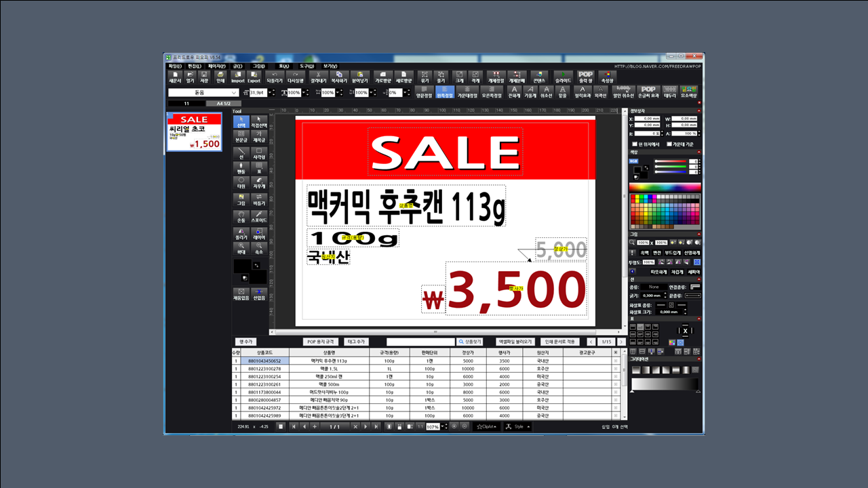This screenshot has height=488, width=868.
Task: Click the 행 추가 button
Action: coord(245,342)
